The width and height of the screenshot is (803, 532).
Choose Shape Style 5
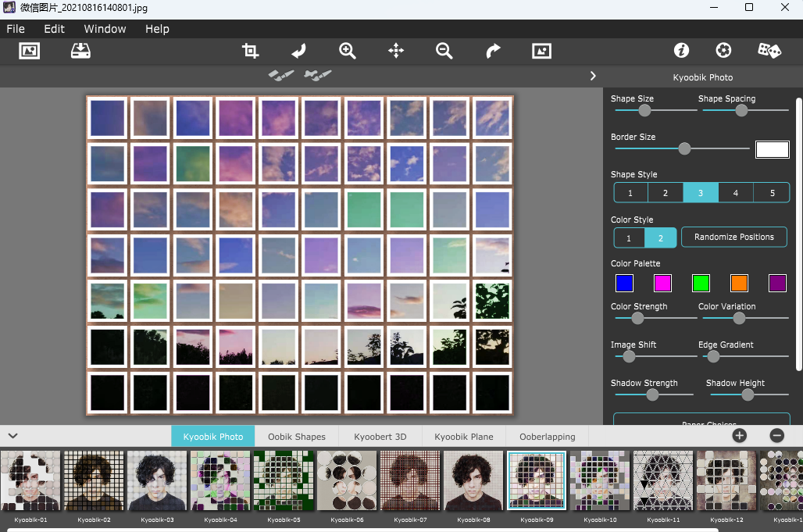(772, 193)
